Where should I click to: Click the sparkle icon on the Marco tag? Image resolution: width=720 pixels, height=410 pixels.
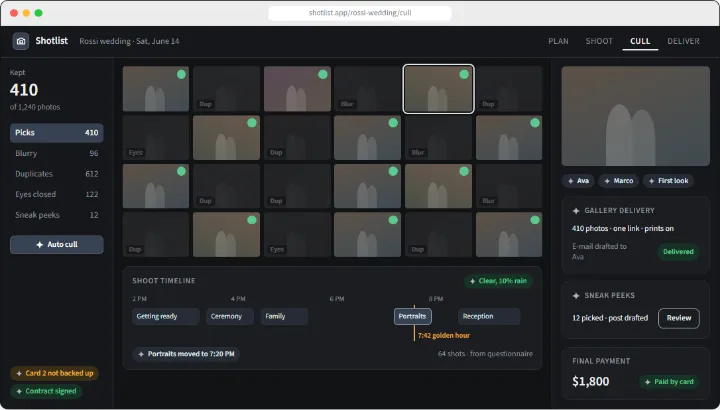[607, 181]
